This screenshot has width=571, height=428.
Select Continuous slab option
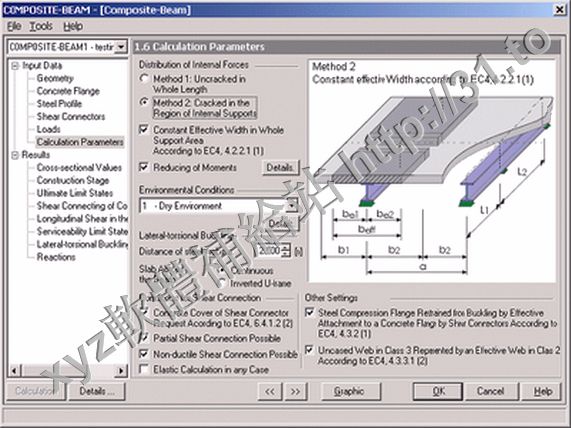coord(223,271)
